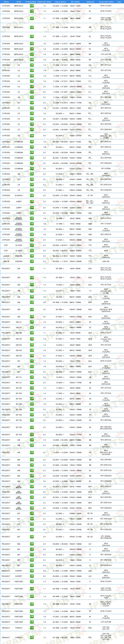Viewport: 124px width, 644px height.
Task: Click fuel icon in Peugeot 206 CC 1.6 row
Action: 32,322
